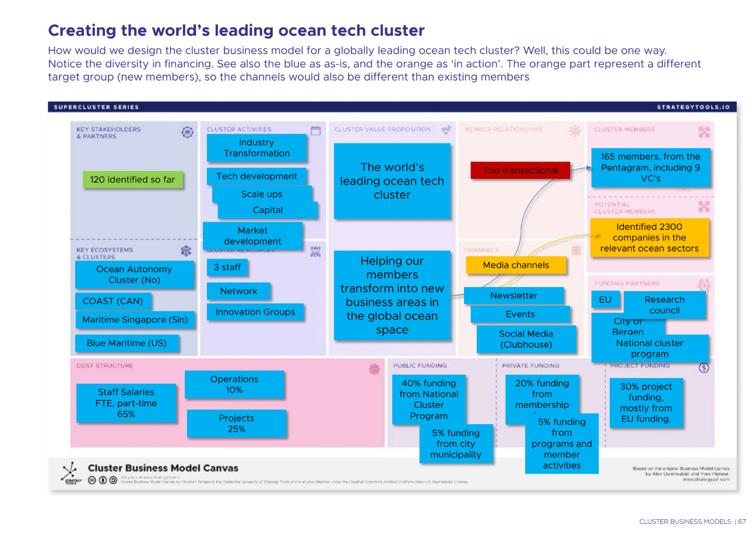Image resolution: width=756 pixels, height=535 pixels.
Task: Click the Project Funding dollar icon
Action: click(704, 368)
